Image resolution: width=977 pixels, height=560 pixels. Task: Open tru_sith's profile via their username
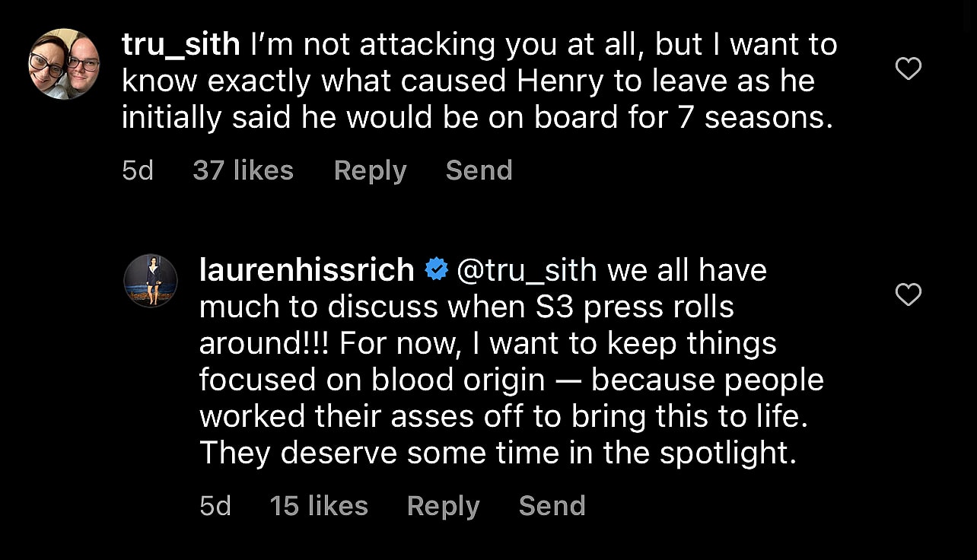point(180,43)
